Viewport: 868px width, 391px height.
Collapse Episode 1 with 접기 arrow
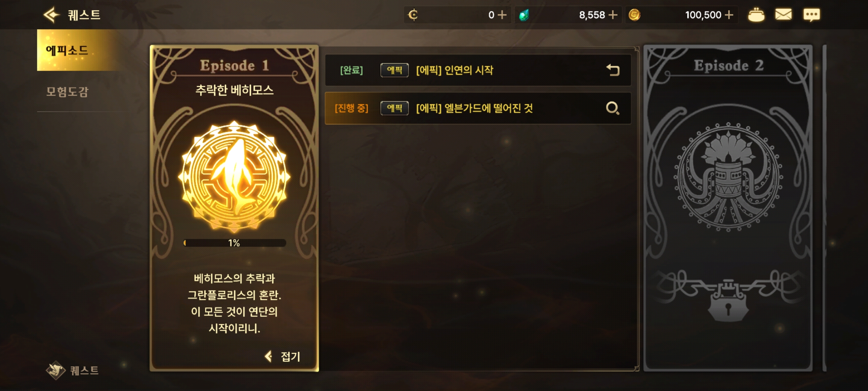click(x=283, y=357)
